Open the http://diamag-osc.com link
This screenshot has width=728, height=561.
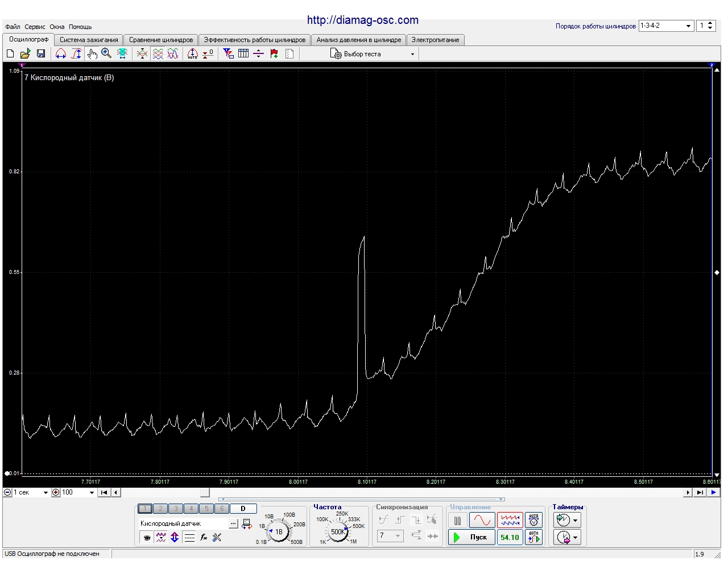[x=363, y=20]
